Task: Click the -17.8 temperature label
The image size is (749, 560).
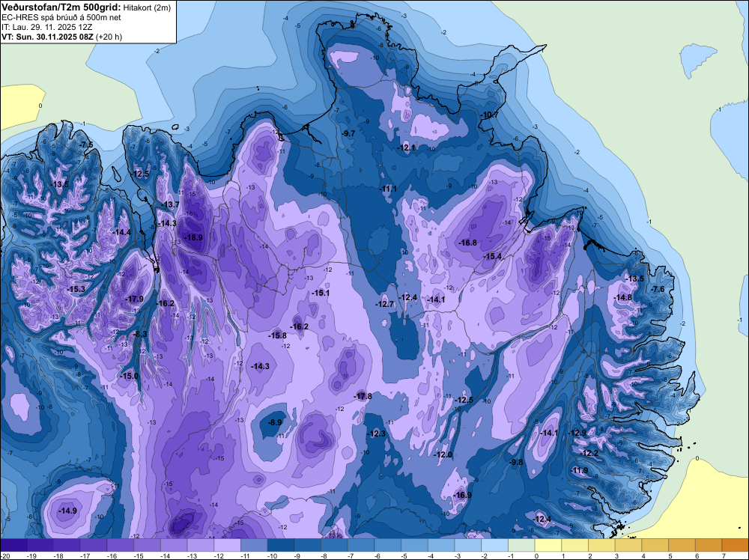Action: 363,396
